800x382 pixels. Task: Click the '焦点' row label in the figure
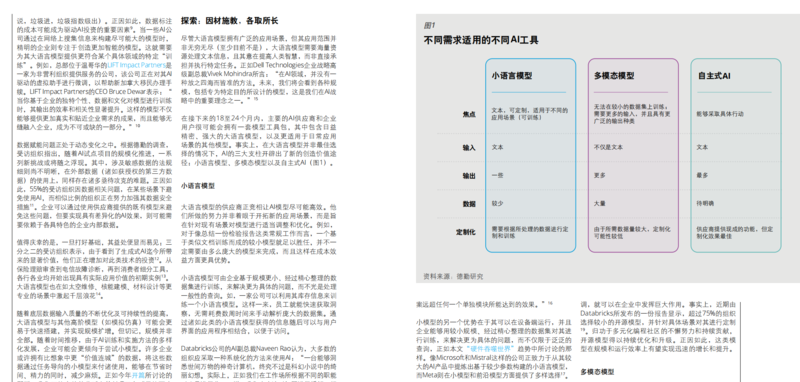(469, 114)
